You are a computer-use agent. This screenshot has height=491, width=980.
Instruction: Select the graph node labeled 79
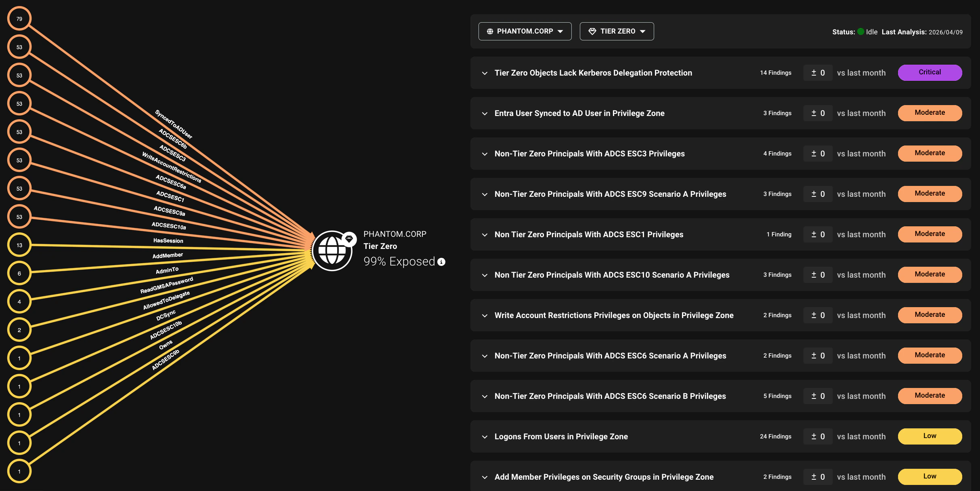[x=19, y=18]
